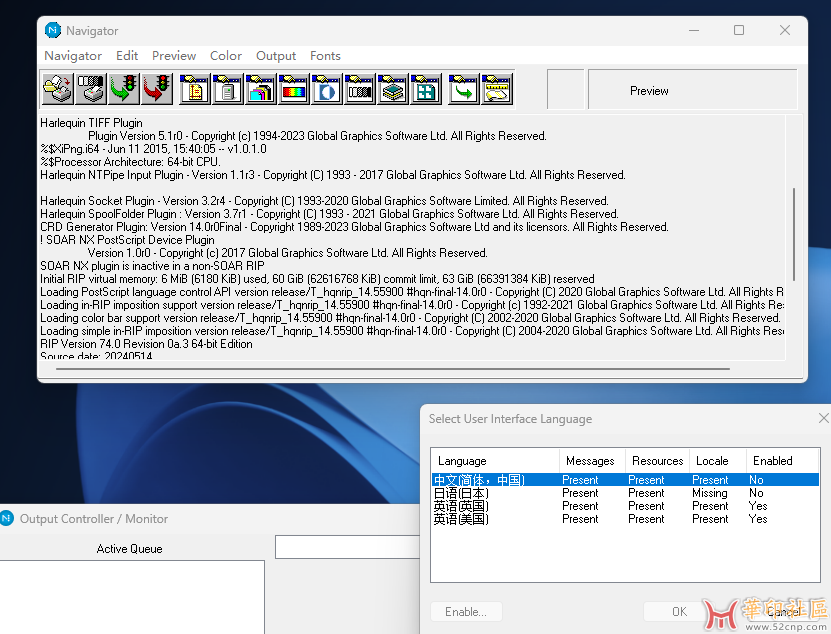Click the Print Calibration strip icon
This screenshot has height=634, width=831.
(91, 89)
